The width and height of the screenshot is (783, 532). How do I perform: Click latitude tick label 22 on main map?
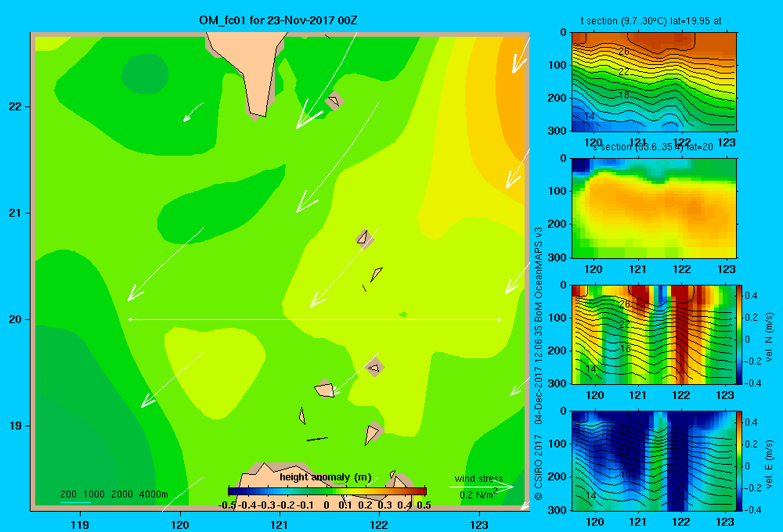point(16,107)
